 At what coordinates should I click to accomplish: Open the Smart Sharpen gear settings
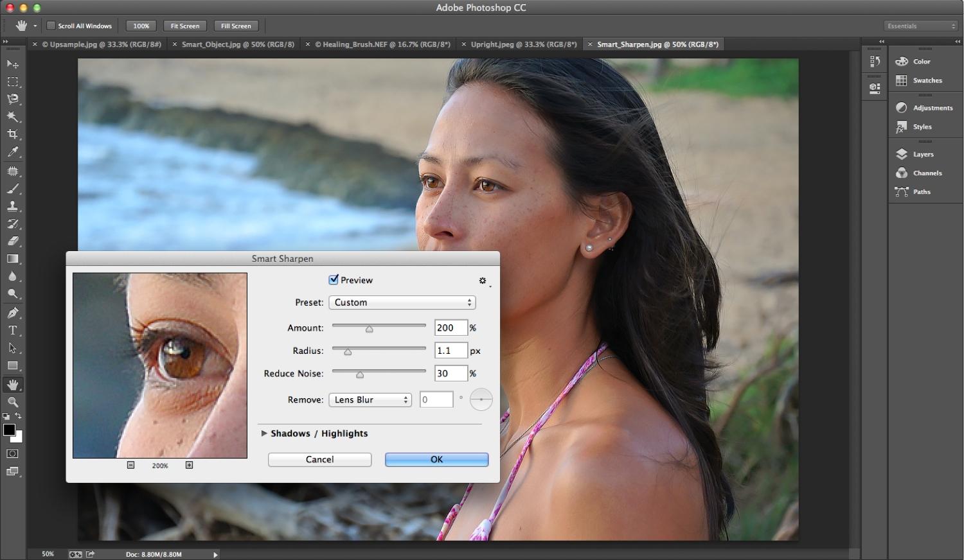pos(483,281)
